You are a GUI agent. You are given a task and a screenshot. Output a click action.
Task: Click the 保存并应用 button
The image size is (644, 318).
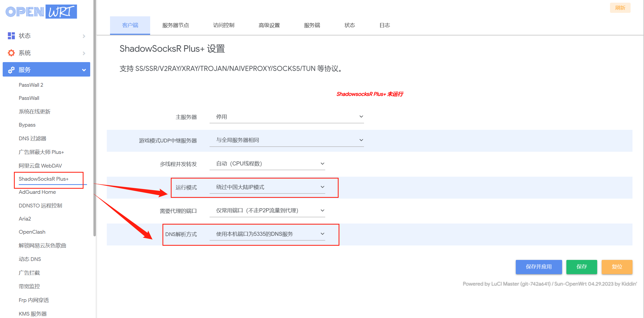539,267
